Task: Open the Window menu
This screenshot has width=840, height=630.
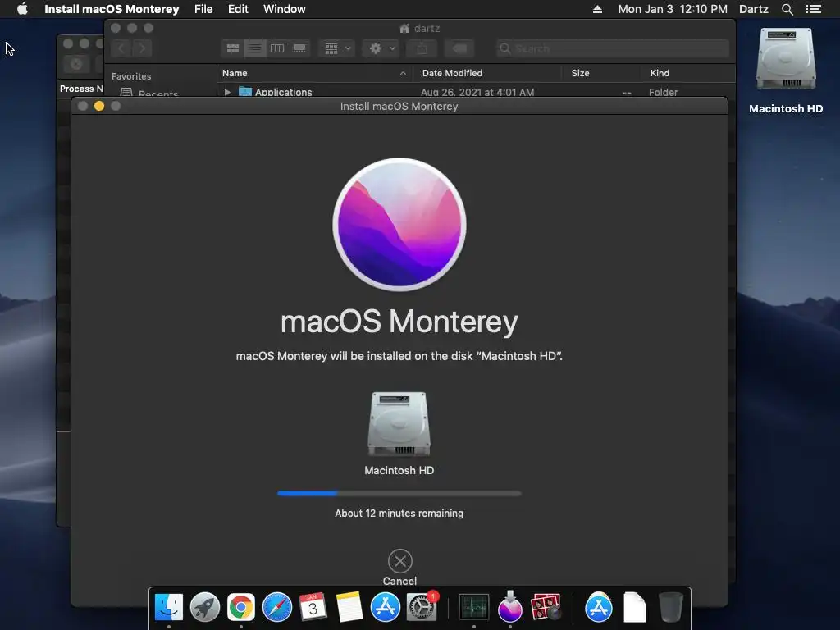Action: (x=284, y=9)
